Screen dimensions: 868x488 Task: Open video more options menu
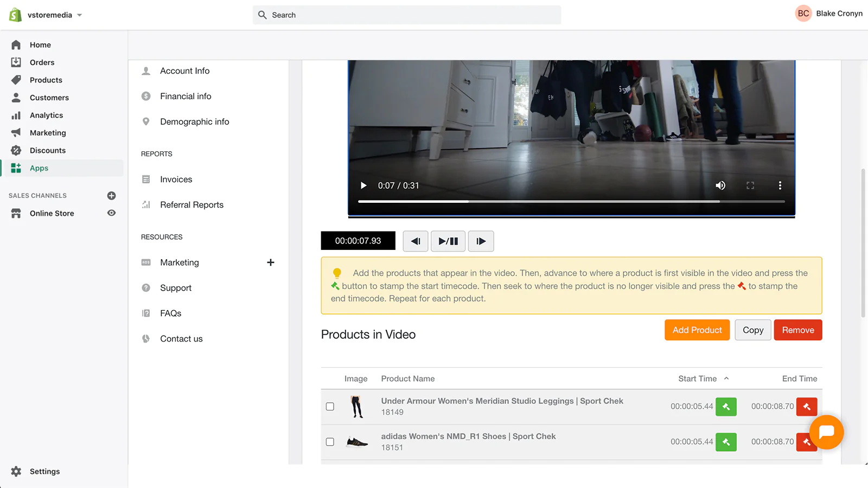780,185
